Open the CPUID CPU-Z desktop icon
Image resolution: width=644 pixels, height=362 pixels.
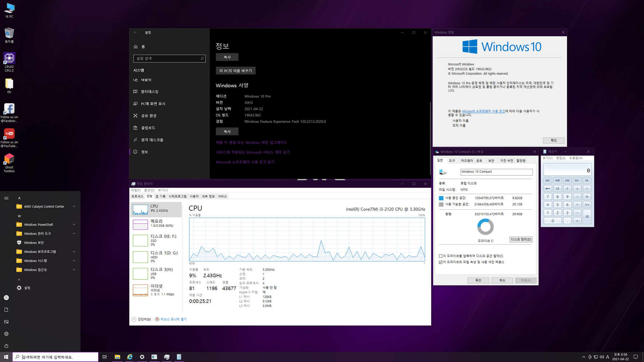[x=9, y=62]
